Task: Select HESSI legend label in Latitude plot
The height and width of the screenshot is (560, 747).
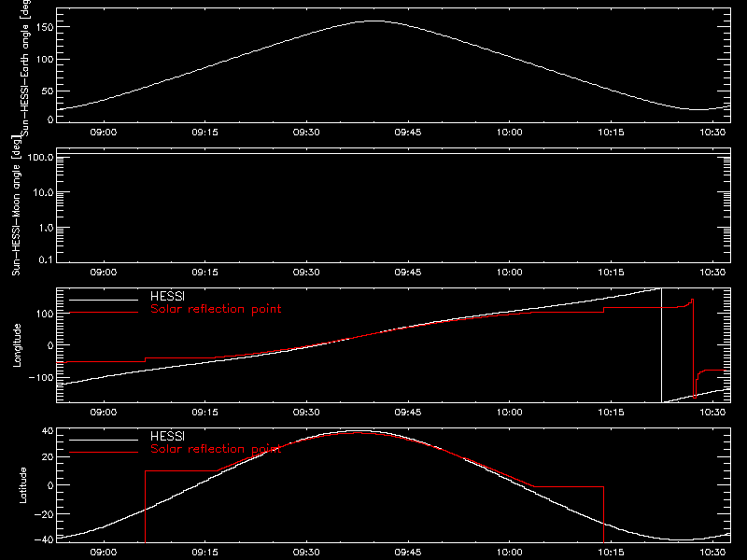Action: (x=167, y=436)
